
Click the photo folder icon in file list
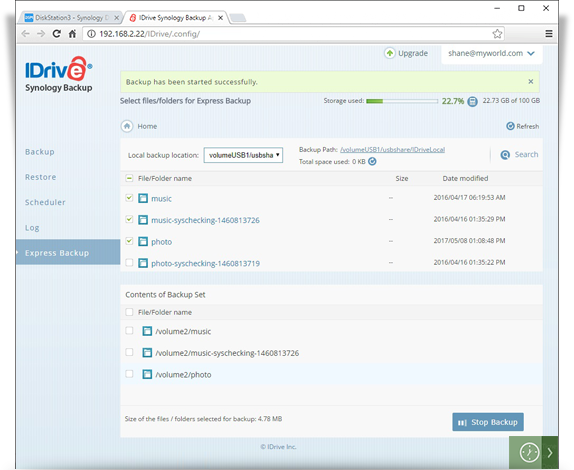(x=143, y=242)
